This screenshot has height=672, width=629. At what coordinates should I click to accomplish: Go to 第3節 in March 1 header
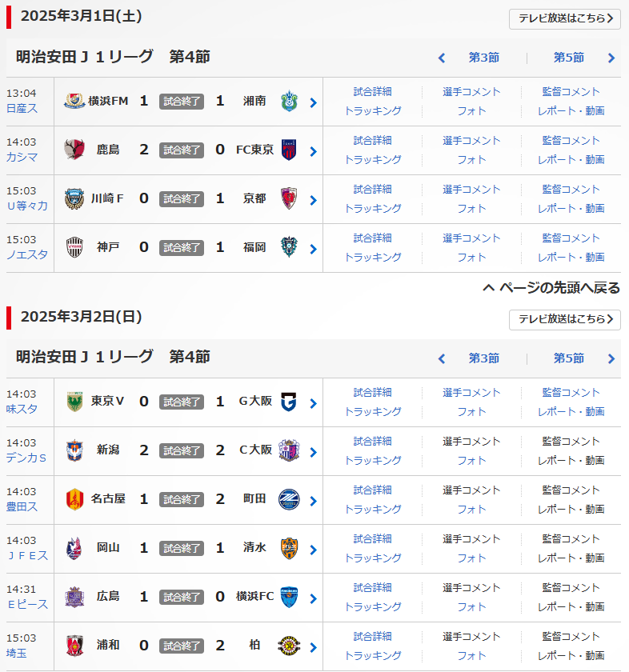tap(483, 58)
